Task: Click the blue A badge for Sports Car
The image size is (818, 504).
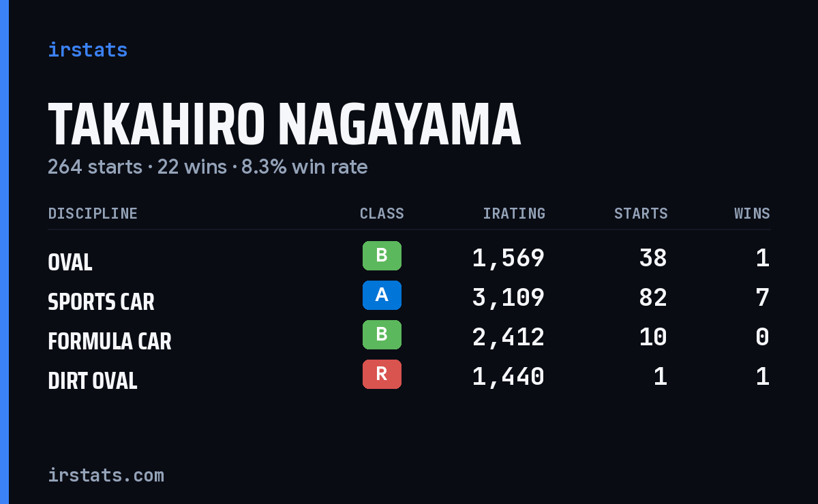Action: pos(382,295)
